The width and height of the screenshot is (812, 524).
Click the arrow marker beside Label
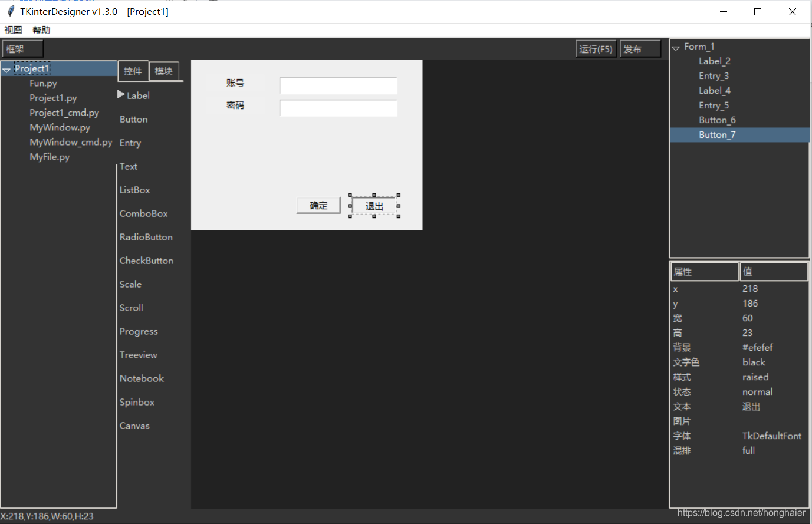(121, 94)
